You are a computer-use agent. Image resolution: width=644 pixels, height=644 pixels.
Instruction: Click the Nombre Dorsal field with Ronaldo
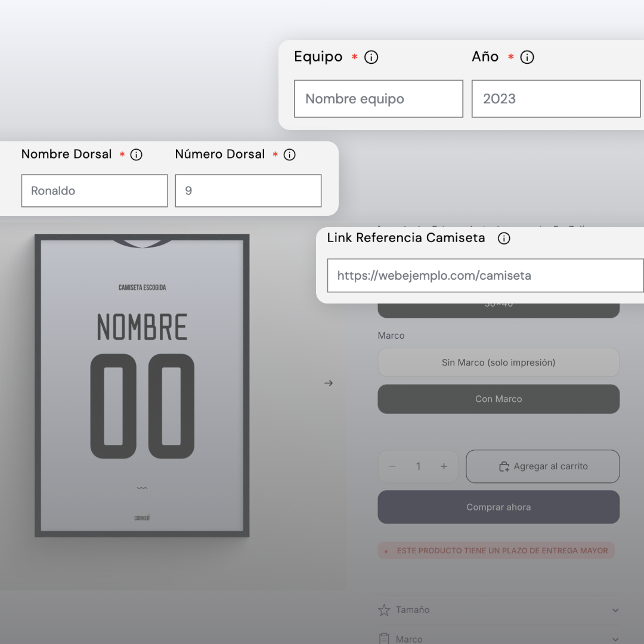[94, 191]
